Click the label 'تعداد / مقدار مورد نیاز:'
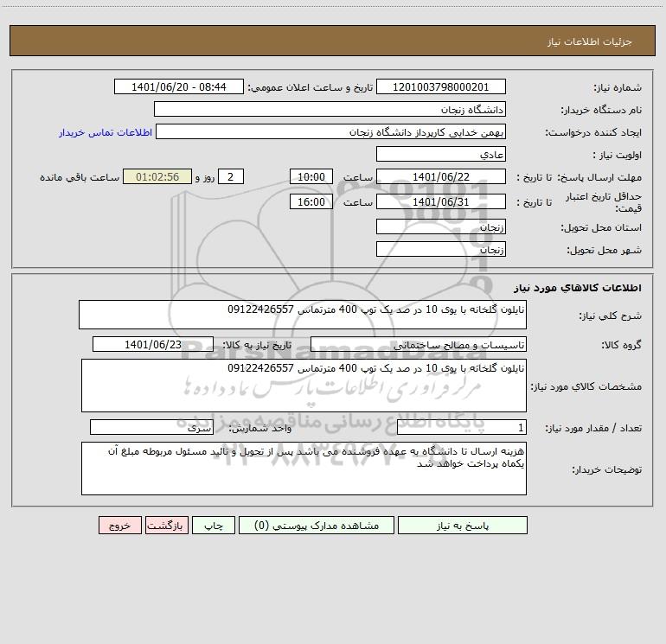The width and height of the screenshot is (666, 644). [593, 429]
